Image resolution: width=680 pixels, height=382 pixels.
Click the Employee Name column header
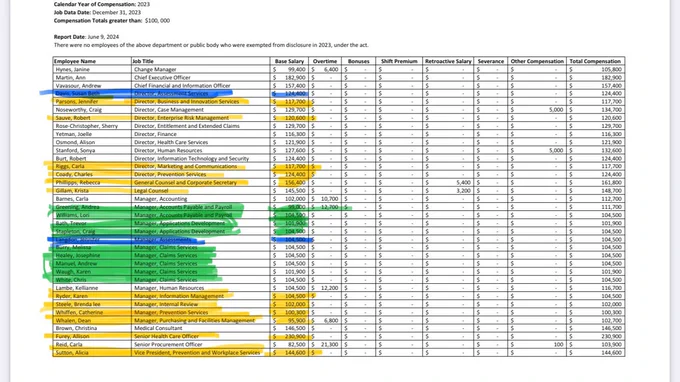coord(75,61)
